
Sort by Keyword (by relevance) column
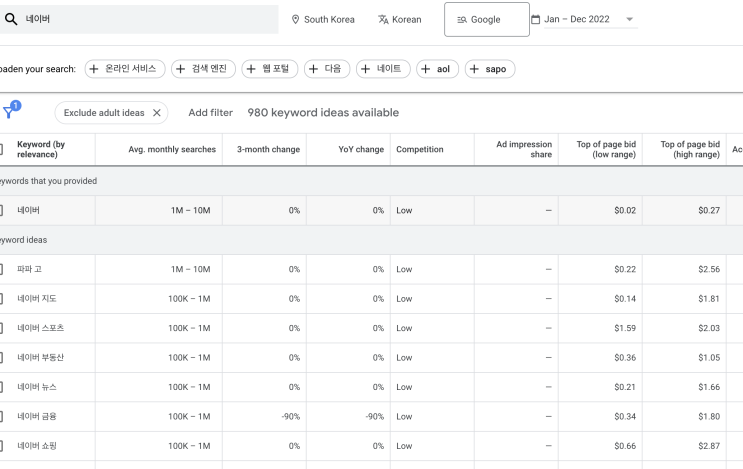[x=41, y=149]
